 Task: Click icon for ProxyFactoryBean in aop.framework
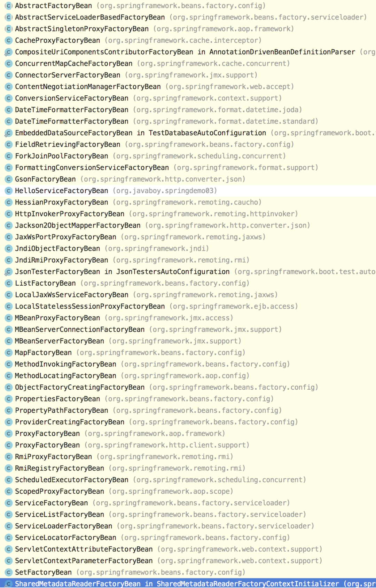pos(8,434)
